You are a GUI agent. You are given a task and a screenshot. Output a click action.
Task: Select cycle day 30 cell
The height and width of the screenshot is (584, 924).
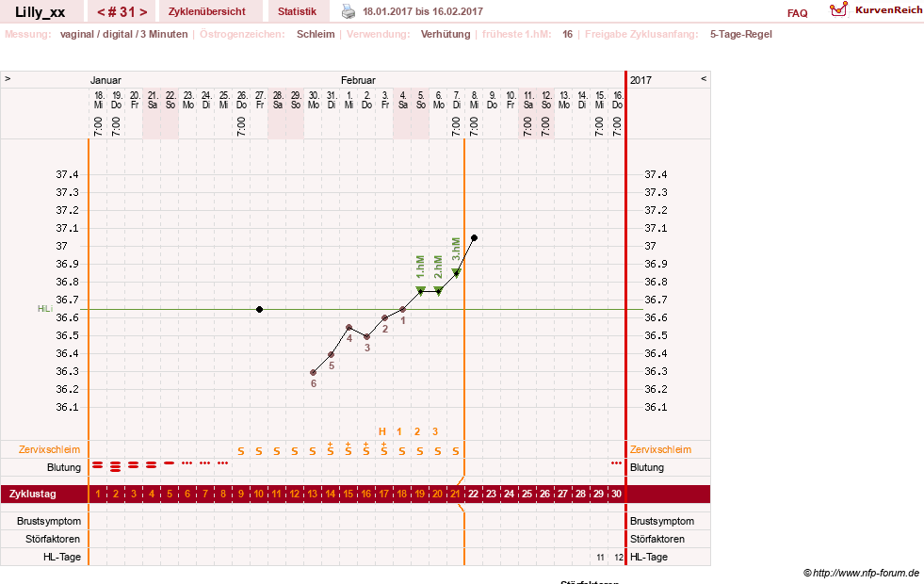616,494
